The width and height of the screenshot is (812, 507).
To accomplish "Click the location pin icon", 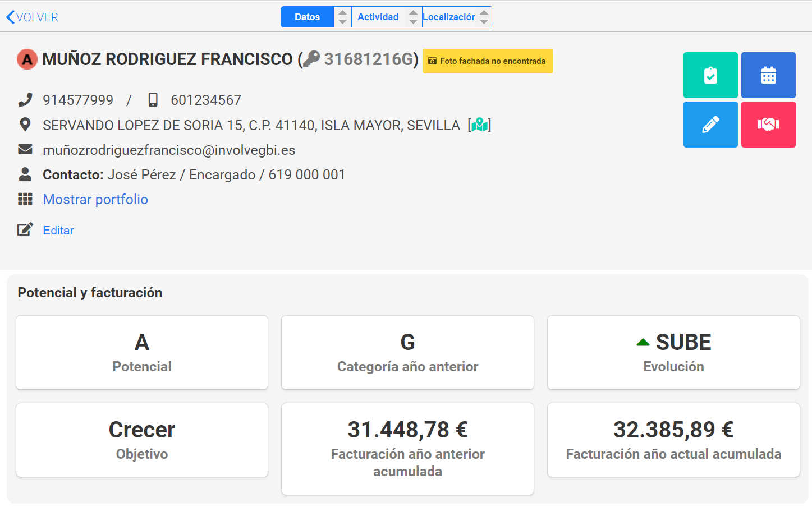I will point(25,125).
